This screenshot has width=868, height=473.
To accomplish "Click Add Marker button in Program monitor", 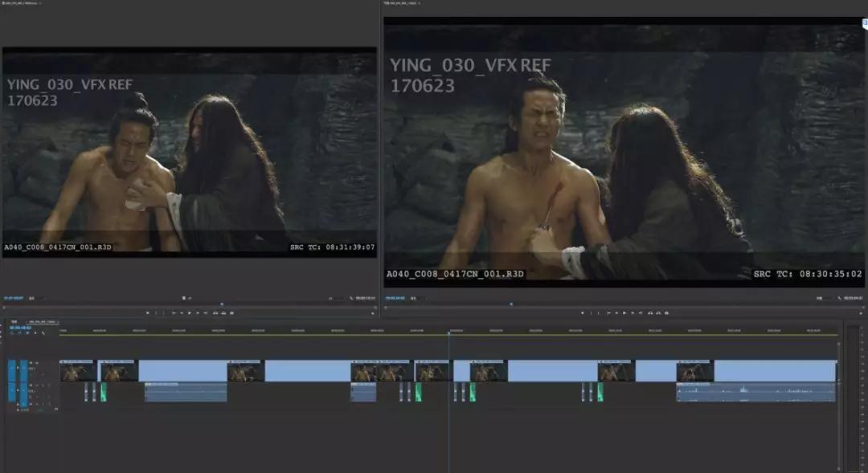I will [583, 312].
